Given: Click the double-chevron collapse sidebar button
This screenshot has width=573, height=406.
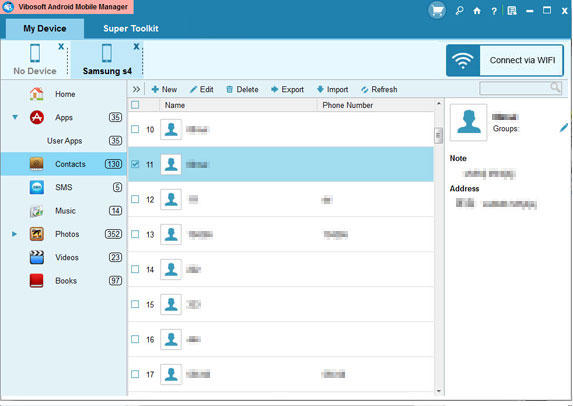Looking at the screenshot, I should (136, 90).
